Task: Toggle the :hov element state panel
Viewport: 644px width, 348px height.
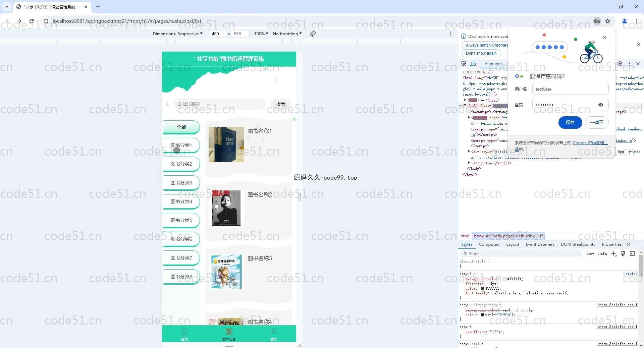Action: pos(590,253)
